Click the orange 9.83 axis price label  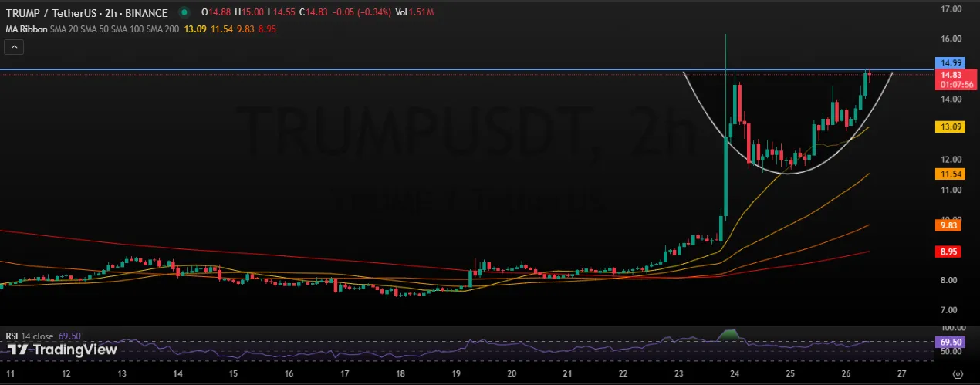[x=948, y=225]
